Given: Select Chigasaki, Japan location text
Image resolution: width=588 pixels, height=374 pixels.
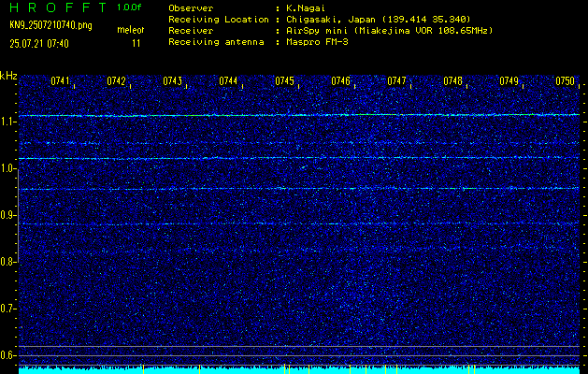Looking at the screenshot, I should (379, 19).
